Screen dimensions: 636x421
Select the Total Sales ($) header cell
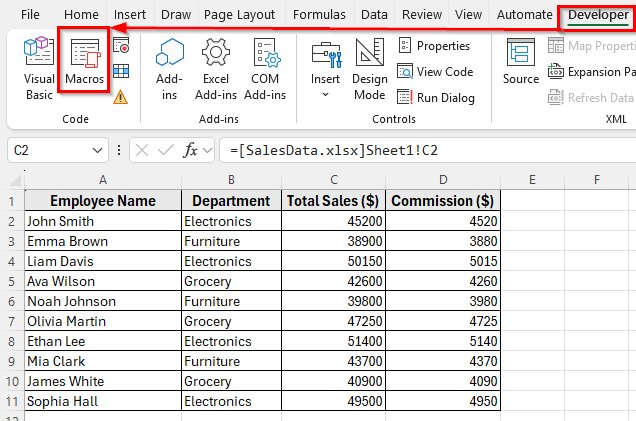pos(333,201)
